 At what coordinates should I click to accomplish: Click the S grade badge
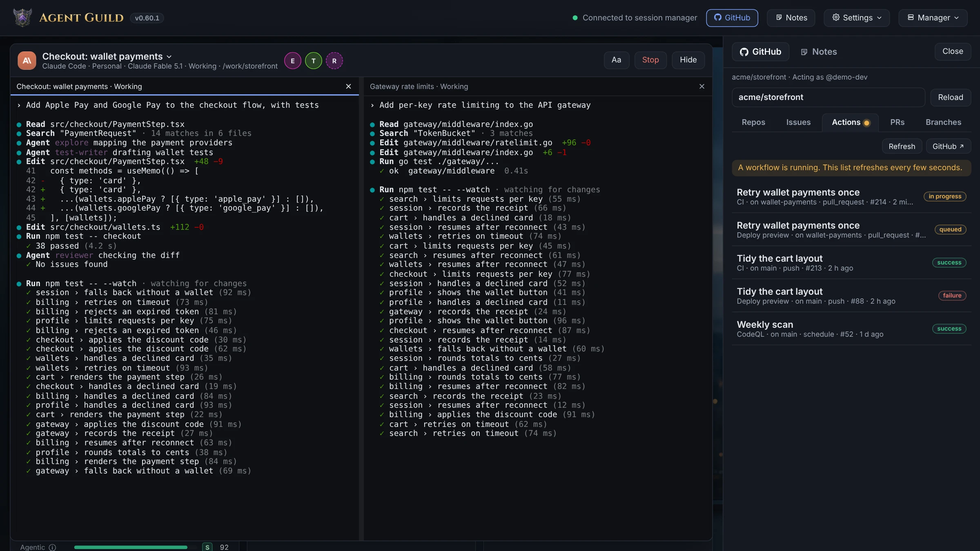(207, 547)
